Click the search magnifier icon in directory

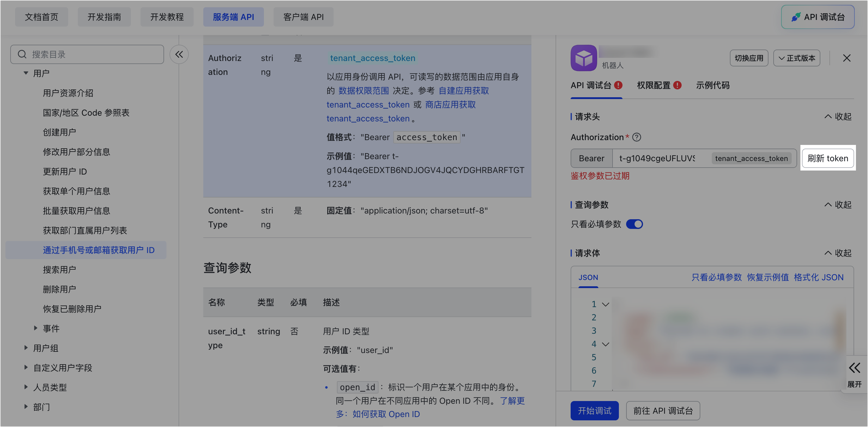pyautogui.click(x=22, y=54)
